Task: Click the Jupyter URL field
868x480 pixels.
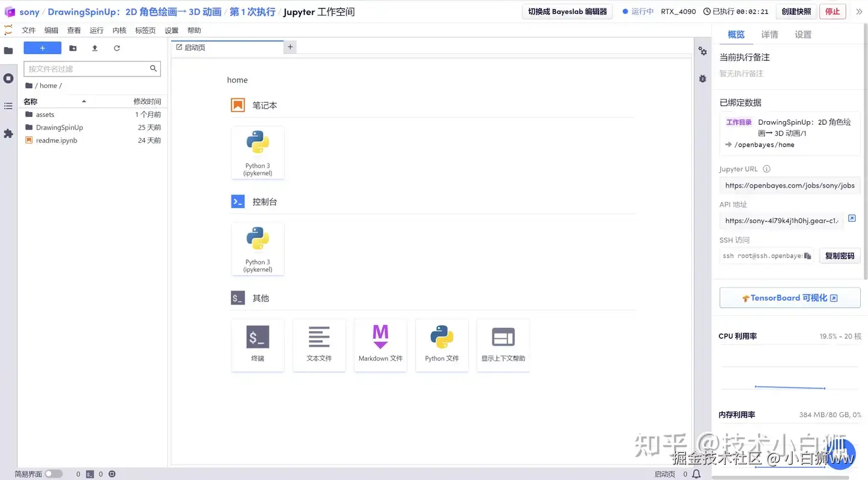Action: (x=790, y=186)
